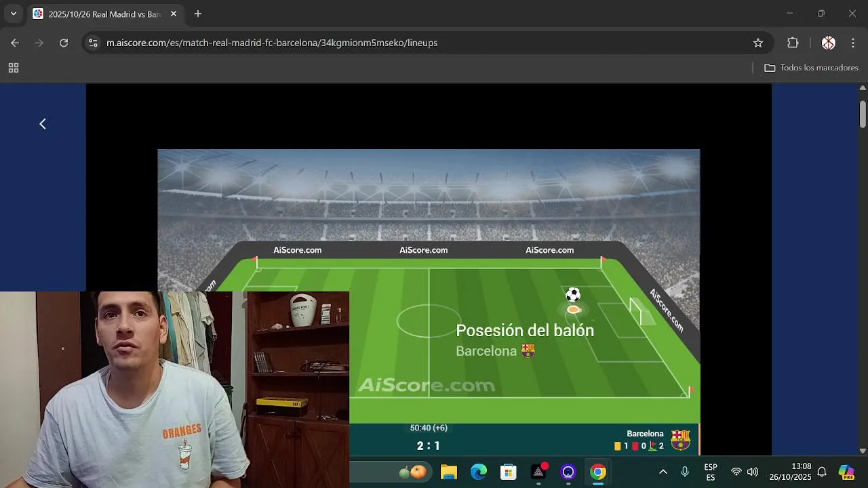This screenshot has width=868, height=488.
Task: Switch the ESP ES input language
Action: click(711, 472)
